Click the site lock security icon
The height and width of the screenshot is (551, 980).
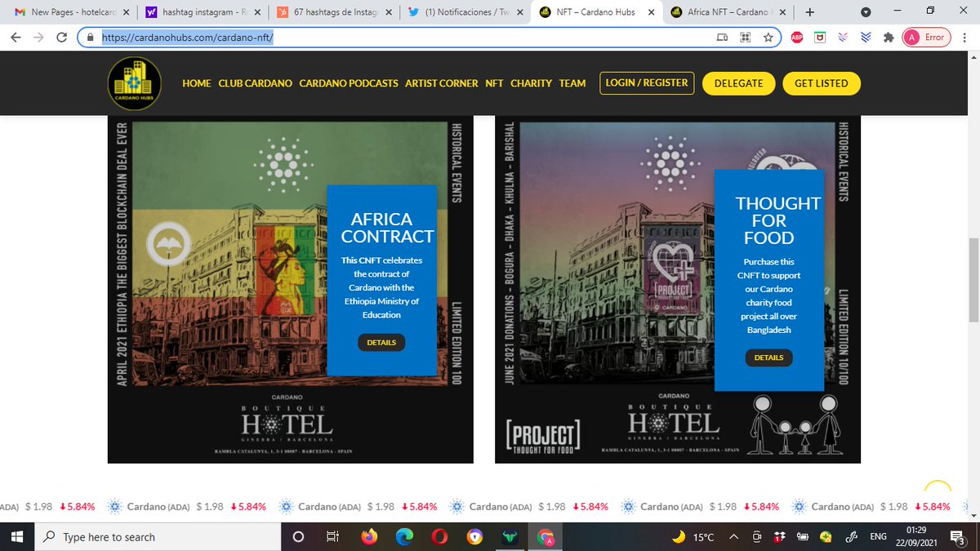click(x=91, y=38)
